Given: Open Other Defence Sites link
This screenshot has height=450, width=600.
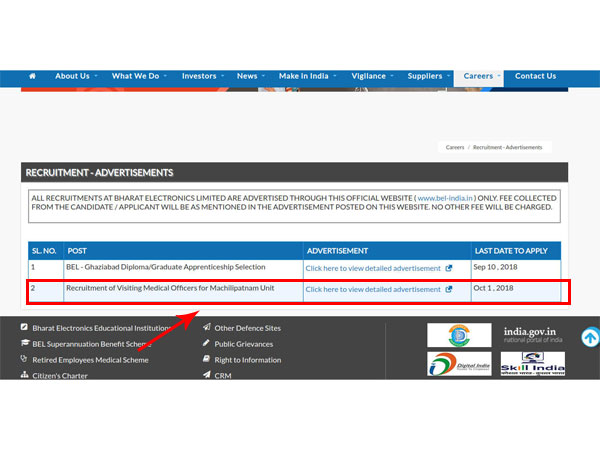Looking at the screenshot, I should point(248,328).
